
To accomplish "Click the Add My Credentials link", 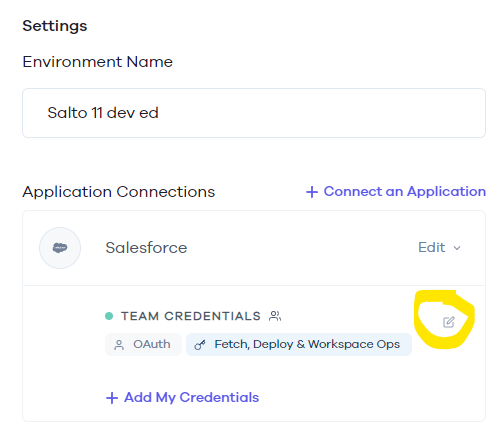I will (182, 397).
